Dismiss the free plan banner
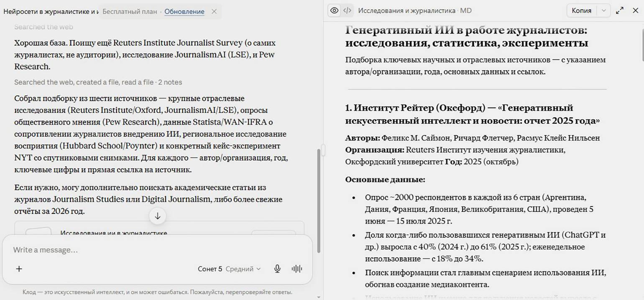 click(x=214, y=11)
